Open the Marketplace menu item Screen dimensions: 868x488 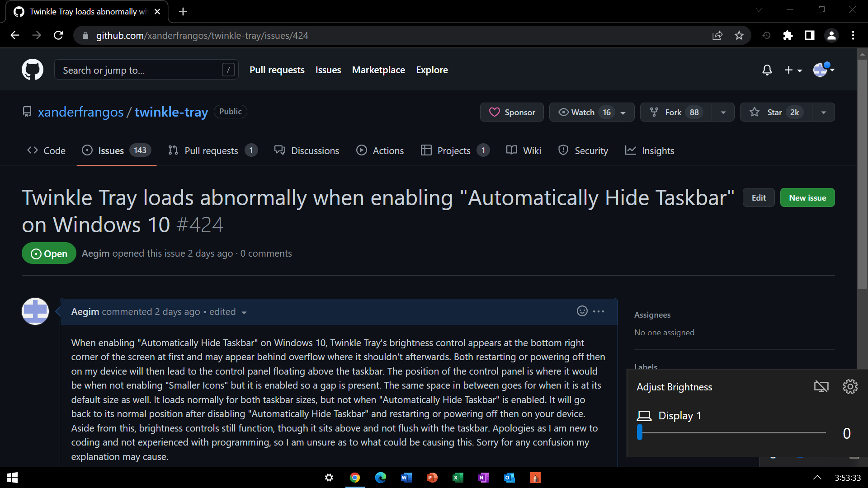378,70
